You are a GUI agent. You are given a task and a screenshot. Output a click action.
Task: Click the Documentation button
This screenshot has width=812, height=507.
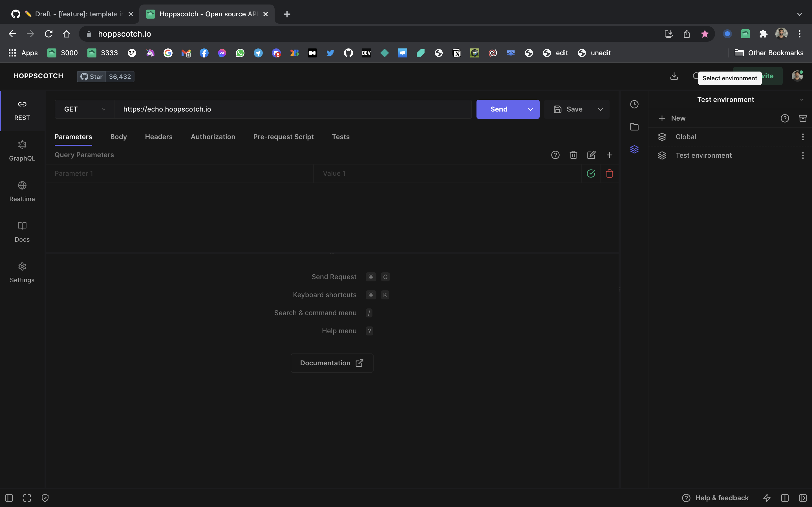tap(332, 363)
